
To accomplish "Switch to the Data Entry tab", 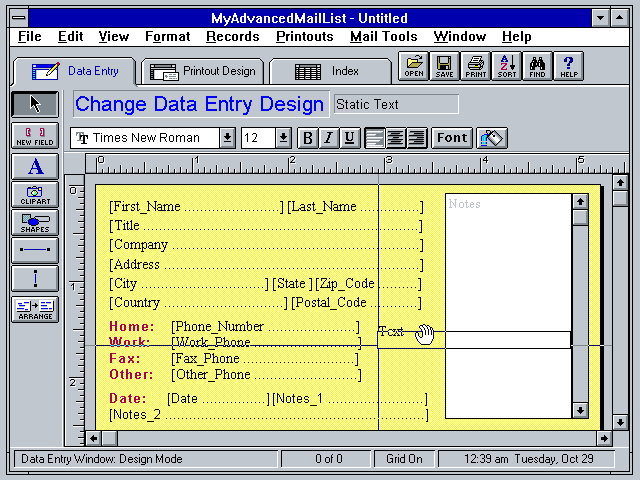I will [74, 71].
